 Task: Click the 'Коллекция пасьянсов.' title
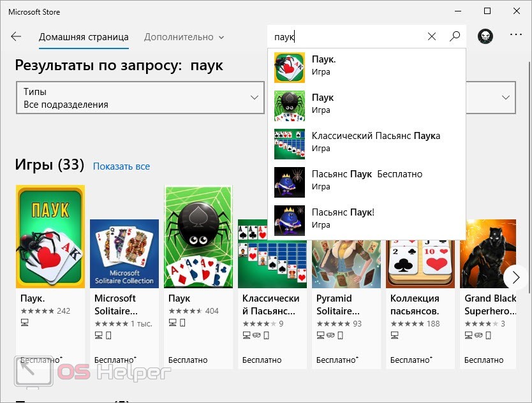[415, 305]
